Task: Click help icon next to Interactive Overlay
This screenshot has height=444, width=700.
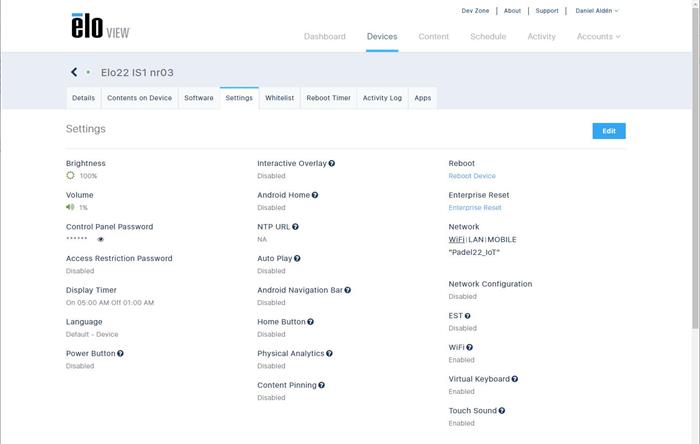Action: click(x=332, y=163)
